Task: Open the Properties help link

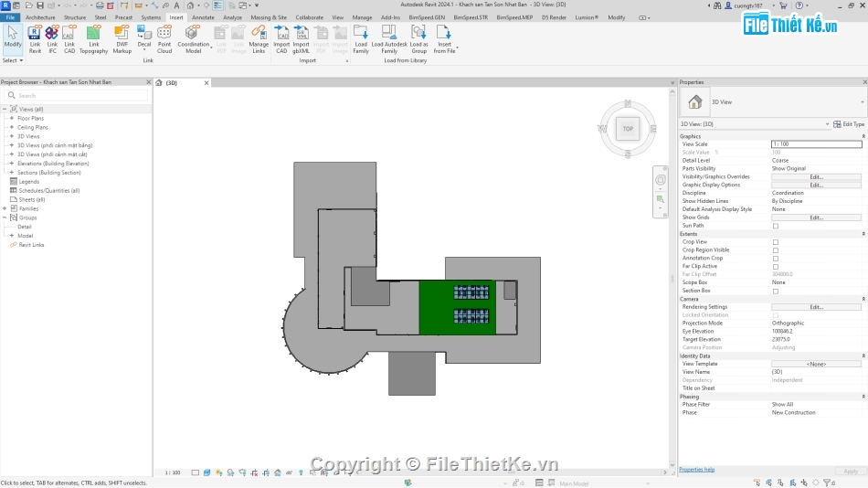Action: coord(696,469)
